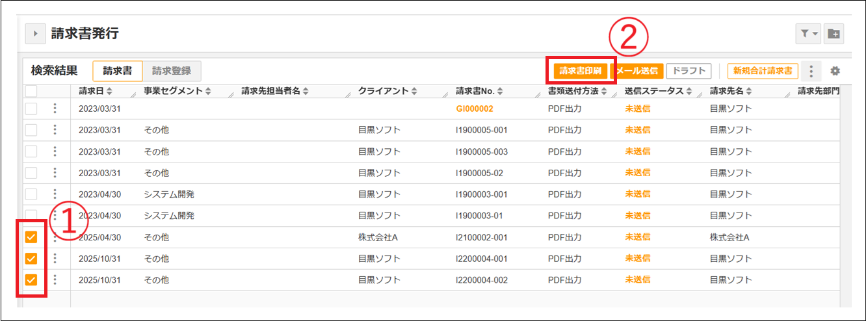Expand the panel arrow beside 請求書発行

point(34,33)
